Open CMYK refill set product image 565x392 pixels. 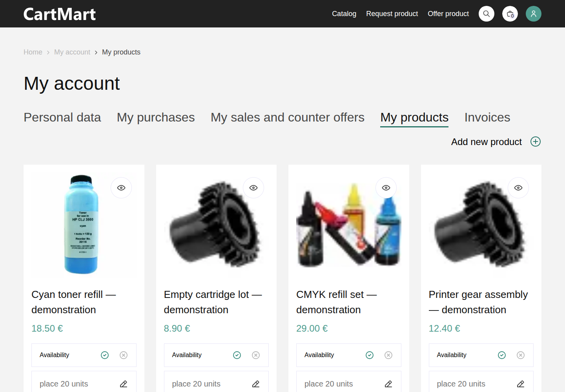coord(348,224)
